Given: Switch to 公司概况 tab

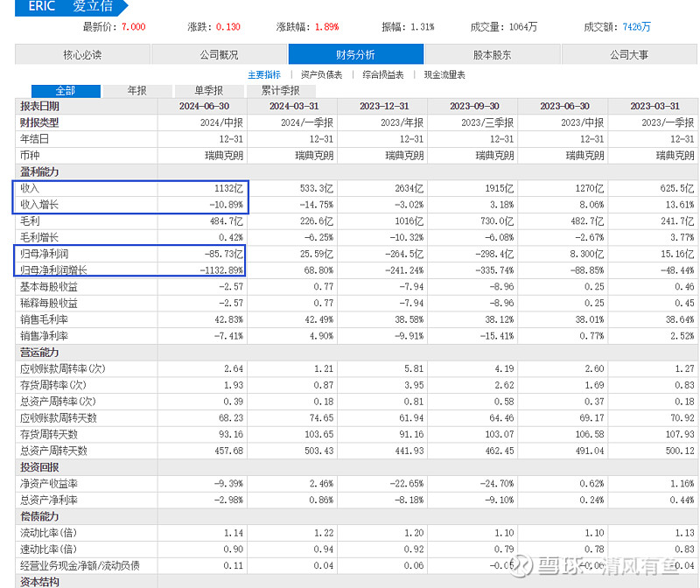Looking at the screenshot, I should point(220,54).
